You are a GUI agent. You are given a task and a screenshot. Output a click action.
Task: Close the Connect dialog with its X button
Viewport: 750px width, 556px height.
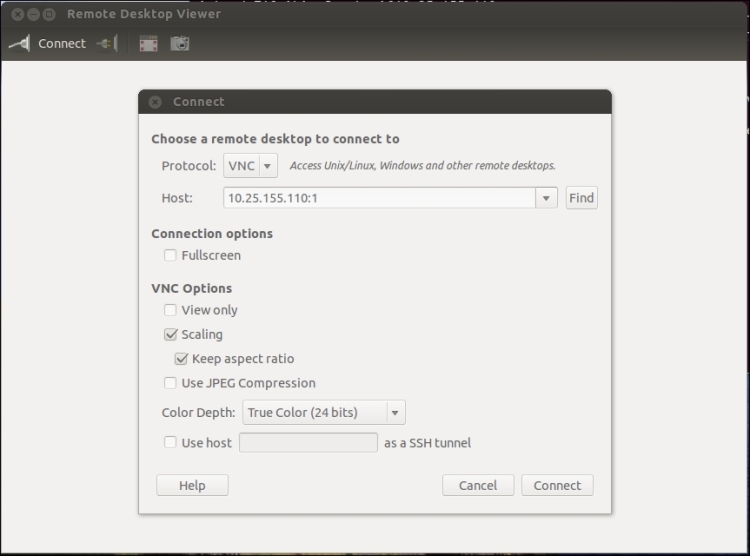pos(155,102)
